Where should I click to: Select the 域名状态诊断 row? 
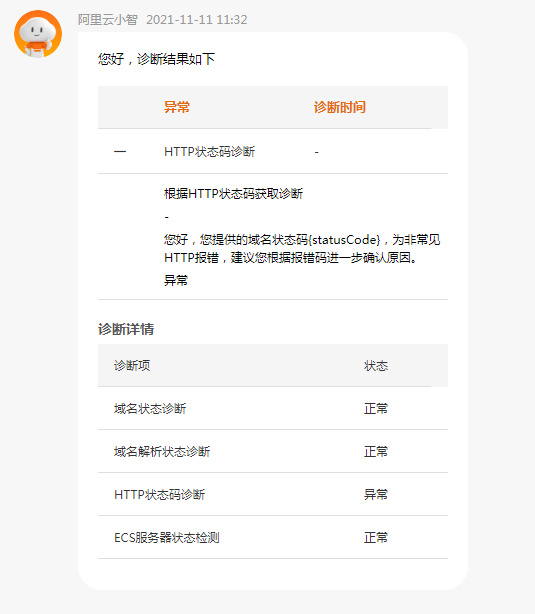[273, 408]
